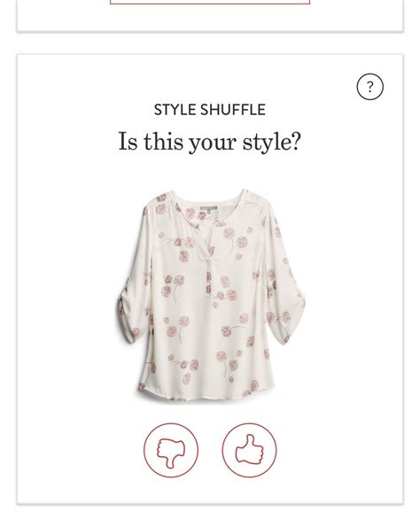Click the blouse's split V-neck placket

click(x=210, y=245)
